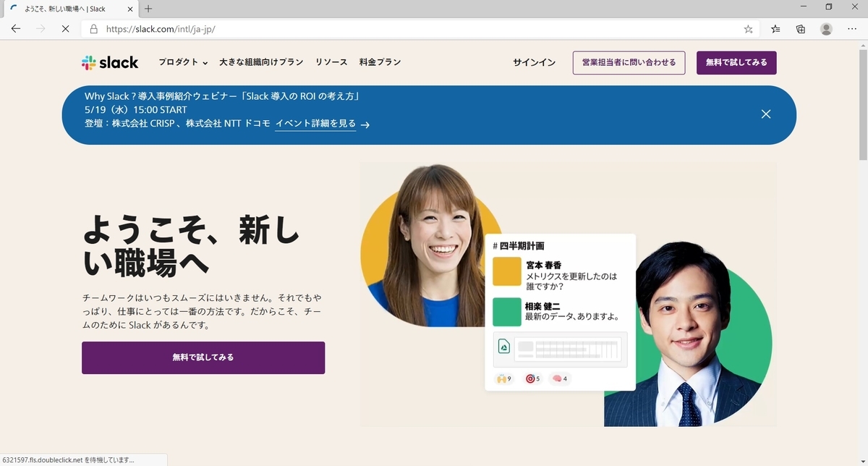The image size is (868, 466).
Task: Open the Collections icon in toolbar
Action: [x=801, y=29]
